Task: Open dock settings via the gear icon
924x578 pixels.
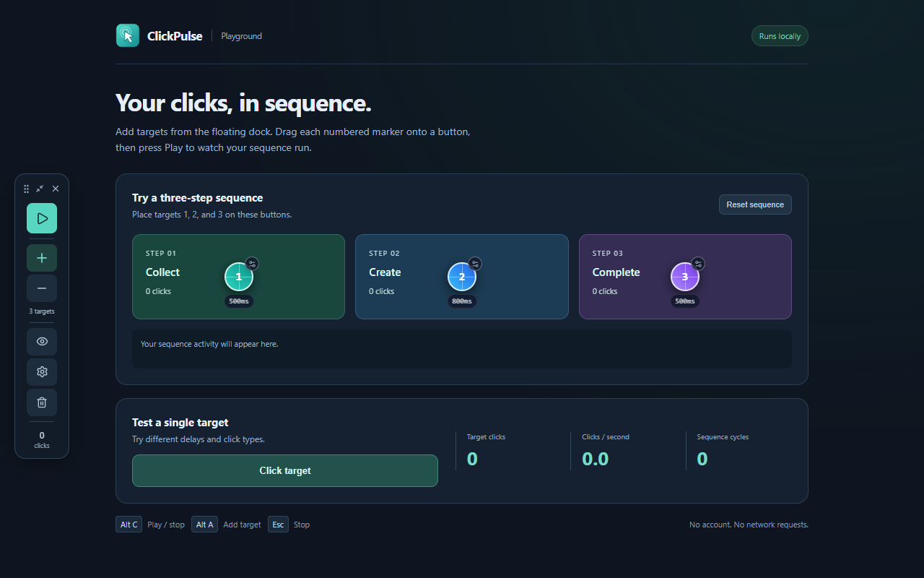Action: tap(42, 372)
